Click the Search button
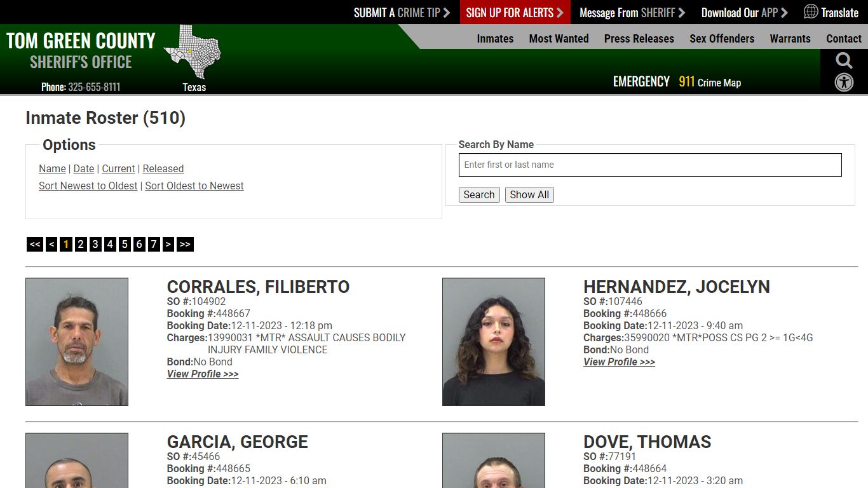The image size is (868, 488). click(479, 194)
